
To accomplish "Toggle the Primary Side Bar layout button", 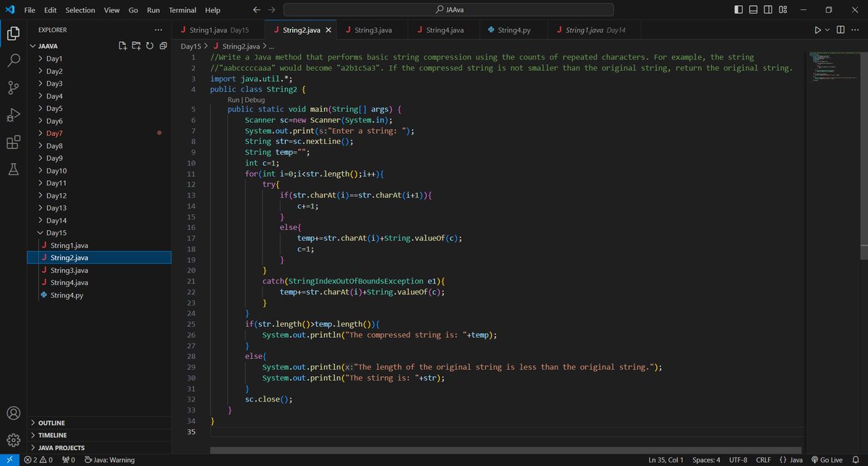I will click(738, 10).
